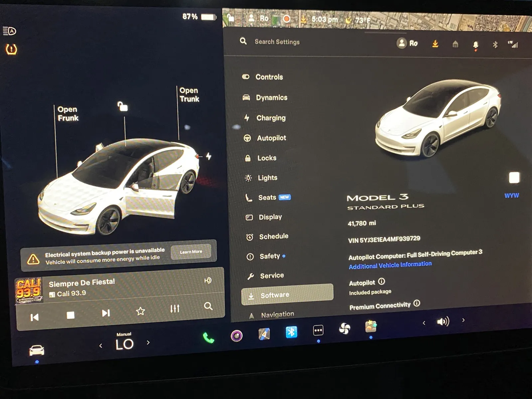Toggle the volume speaker mute icon
The height and width of the screenshot is (399, 532).
[x=443, y=322]
